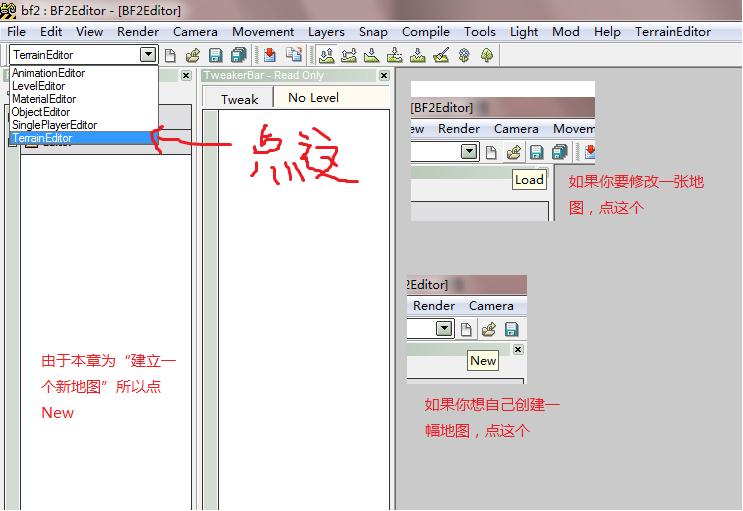Open the Layers menu

tap(326, 32)
